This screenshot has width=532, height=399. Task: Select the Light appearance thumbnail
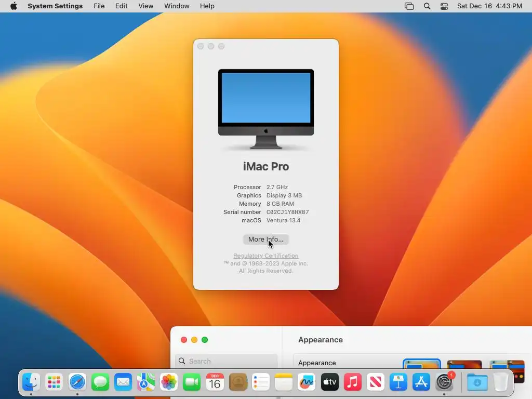point(422,364)
